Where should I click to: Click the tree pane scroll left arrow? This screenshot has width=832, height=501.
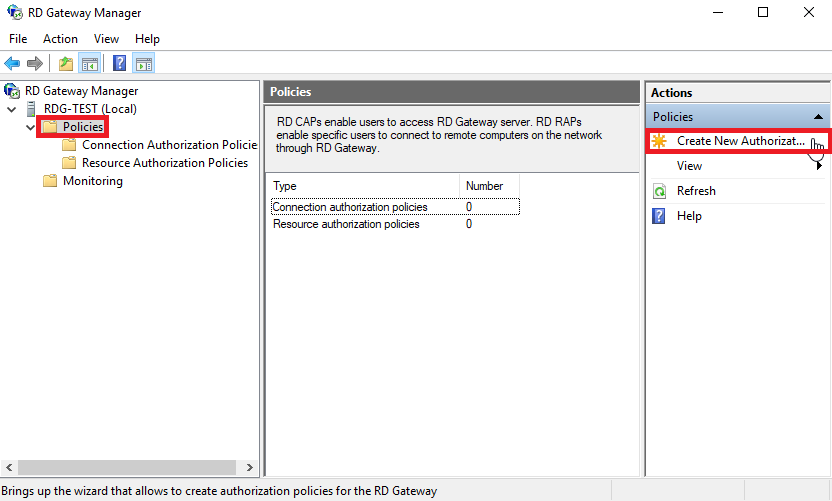click(9, 468)
